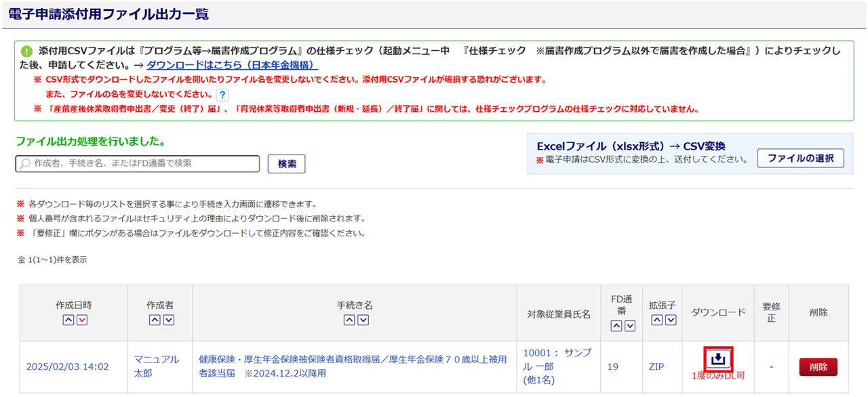Sort FD通番 column ascending
Screen dimensions: 868x397
pos(616,327)
